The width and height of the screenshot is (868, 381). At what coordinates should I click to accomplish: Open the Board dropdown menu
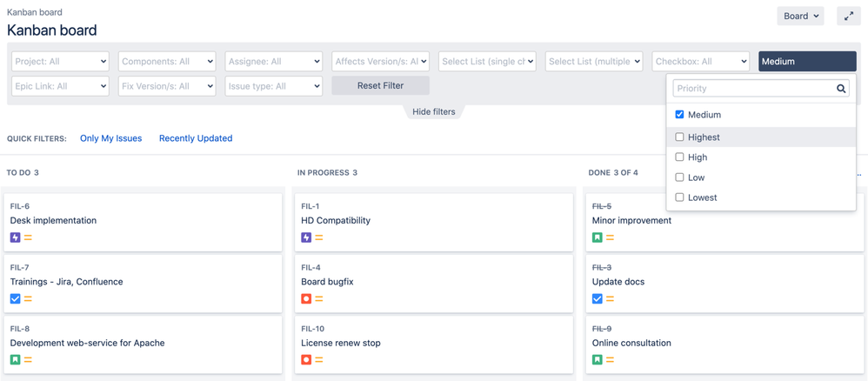click(800, 16)
